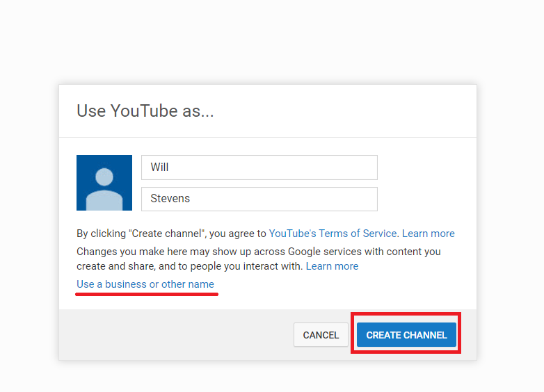
Task: Click the last name field containing Stevens
Action: tap(259, 199)
